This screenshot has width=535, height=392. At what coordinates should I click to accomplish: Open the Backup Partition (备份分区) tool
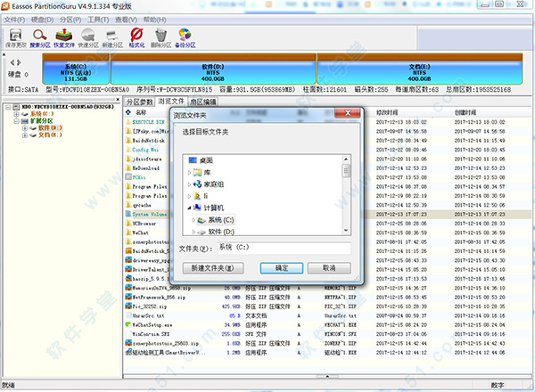tap(185, 37)
